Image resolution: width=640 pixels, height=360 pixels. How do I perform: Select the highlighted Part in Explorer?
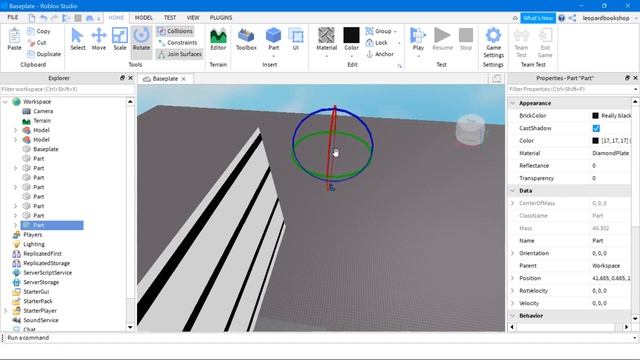(x=52, y=225)
